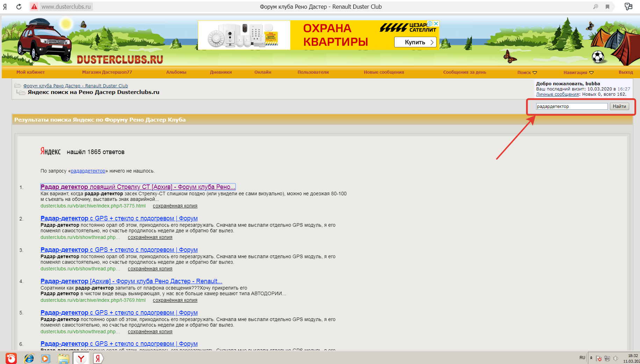
Task: Open result 5 Радар-детектор с GPS link
Action: click(x=119, y=313)
